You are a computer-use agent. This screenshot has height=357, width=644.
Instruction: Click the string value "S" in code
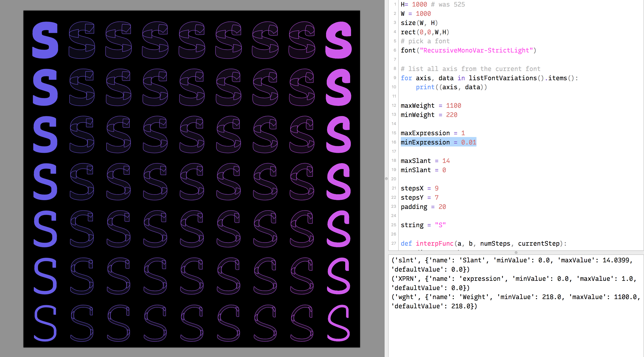coord(440,225)
